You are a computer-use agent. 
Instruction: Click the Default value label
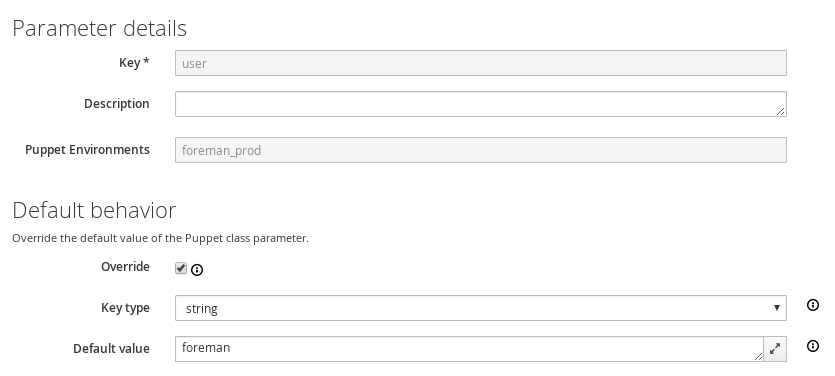tap(111, 349)
